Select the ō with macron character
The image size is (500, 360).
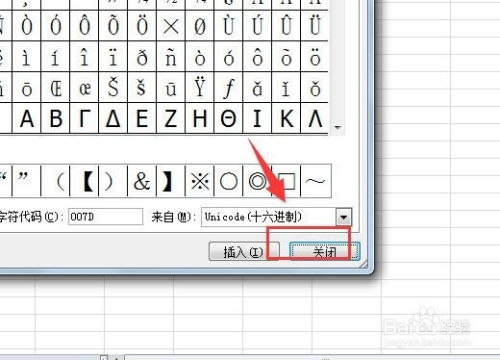pyautogui.click(x=27, y=87)
